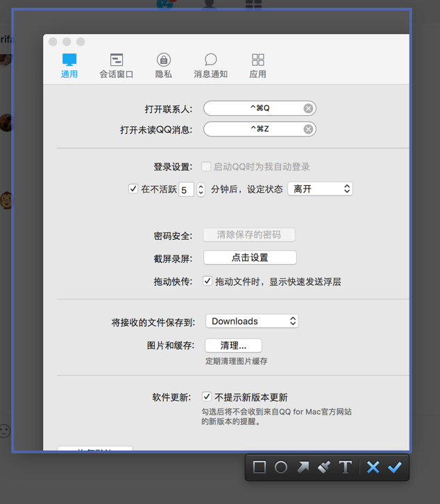The image size is (440, 504).
Task: Click the 打开未读QQ消息 shortcut field
Action: tap(260, 129)
